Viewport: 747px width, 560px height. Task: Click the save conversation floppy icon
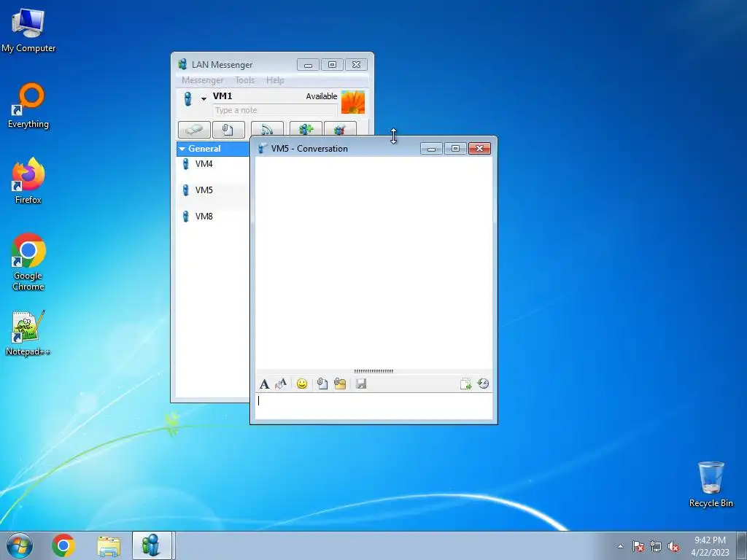point(361,384)
